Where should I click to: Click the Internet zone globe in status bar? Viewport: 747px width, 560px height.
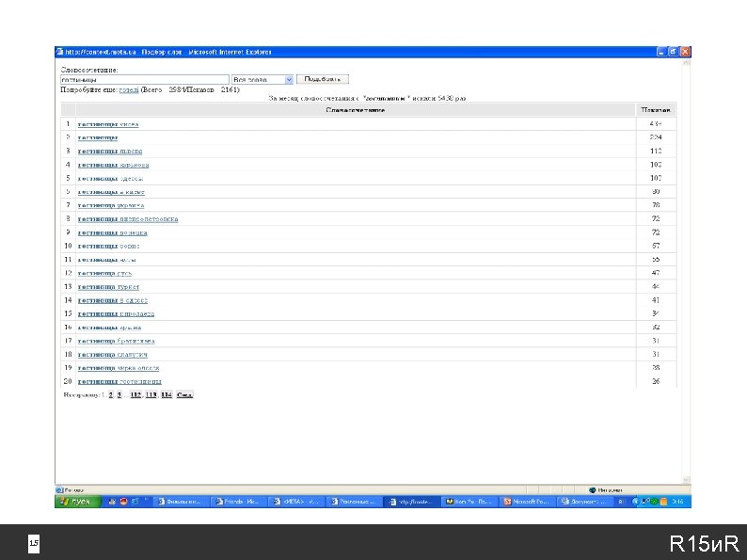pyautogui.click(x=592, y=490)
